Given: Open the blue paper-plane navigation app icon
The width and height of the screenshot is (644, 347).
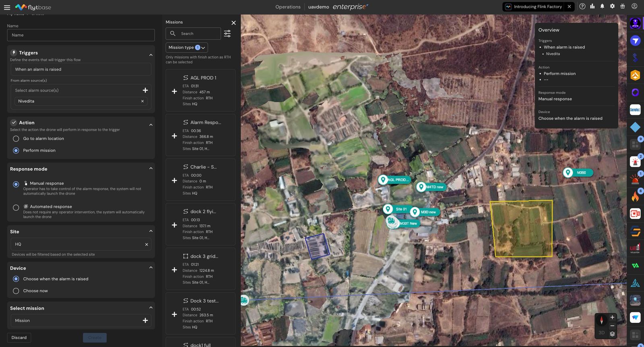Looking at the screenshot, I should click(635, 41).
